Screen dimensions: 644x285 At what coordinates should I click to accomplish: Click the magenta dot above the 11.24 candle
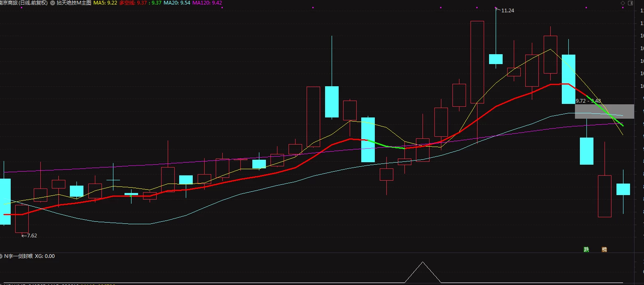[x=495, y=7]
